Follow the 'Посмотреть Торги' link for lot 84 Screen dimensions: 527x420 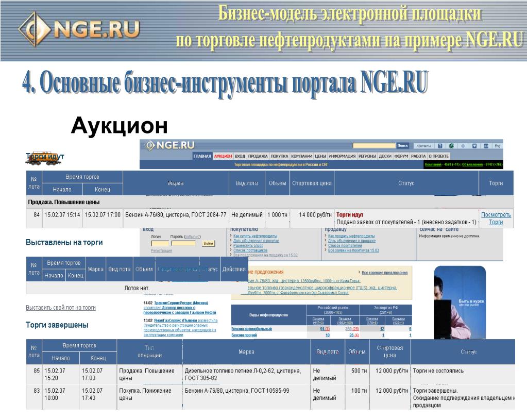coord(496,218)
